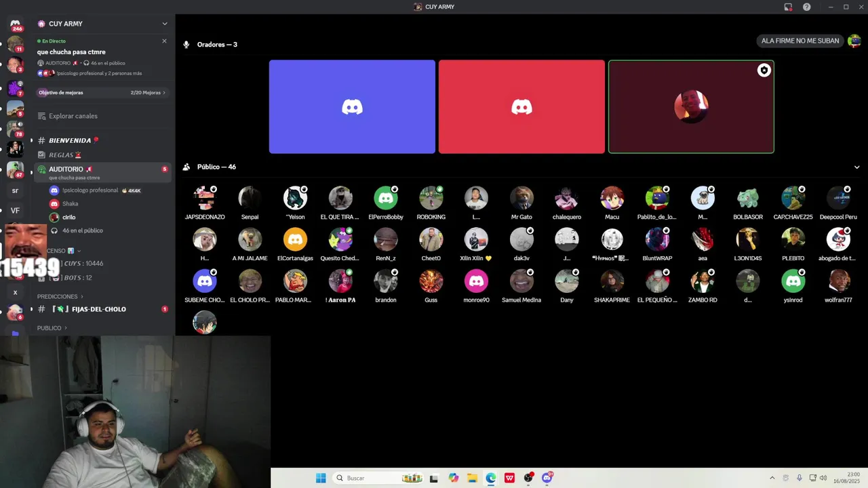
Task: Open the Help question mark icon
Action: [807, 7]
